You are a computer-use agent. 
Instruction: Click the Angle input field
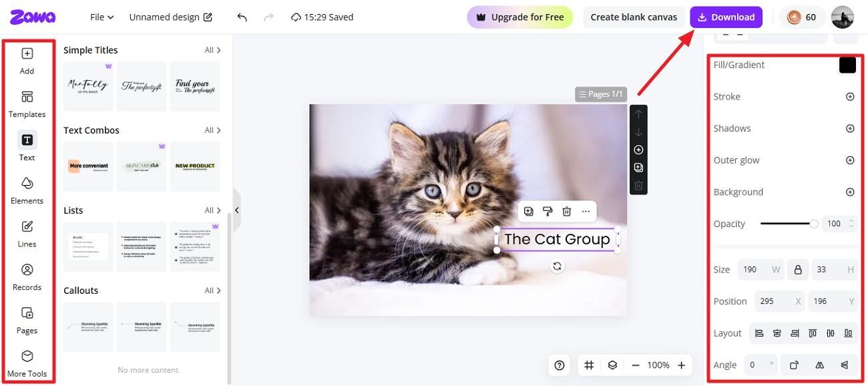[760, 365]
